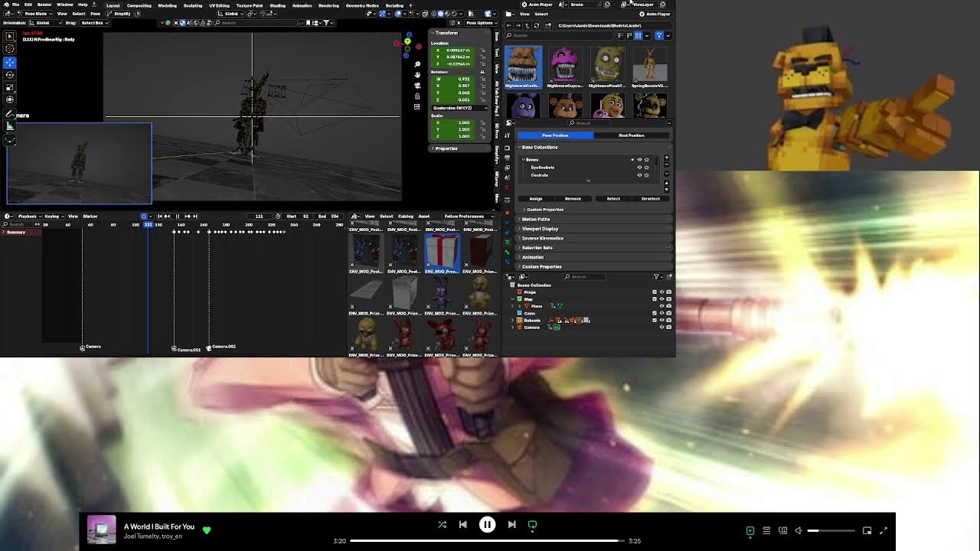980x551 pixels.
Task: Toggle visibility eye of Controls collection
Action: [x=639, y=175]
